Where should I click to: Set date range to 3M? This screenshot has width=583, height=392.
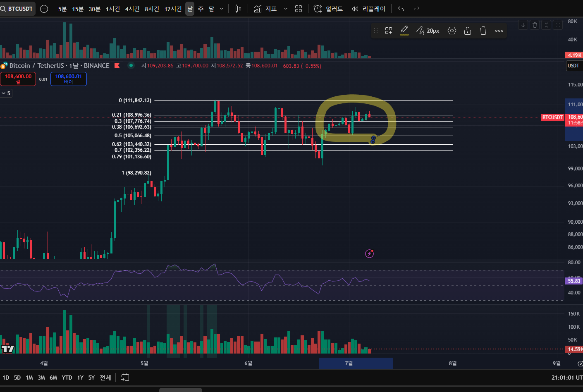pyautogui.click(x=41, y=378)
